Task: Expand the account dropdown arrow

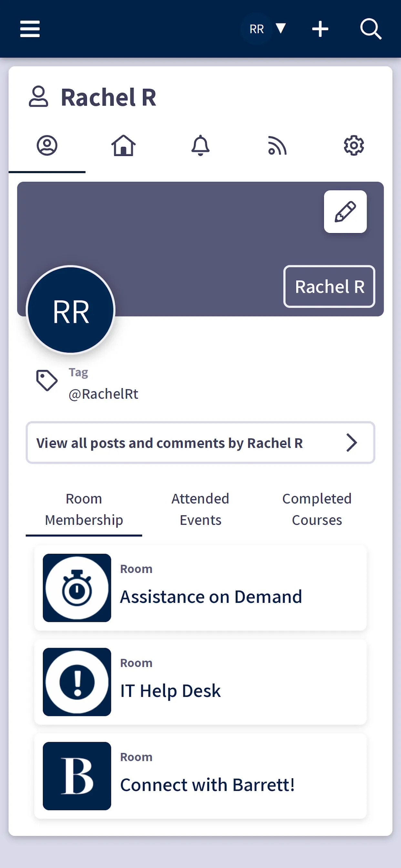Action: pyautogui.click(x=281, y=29)
